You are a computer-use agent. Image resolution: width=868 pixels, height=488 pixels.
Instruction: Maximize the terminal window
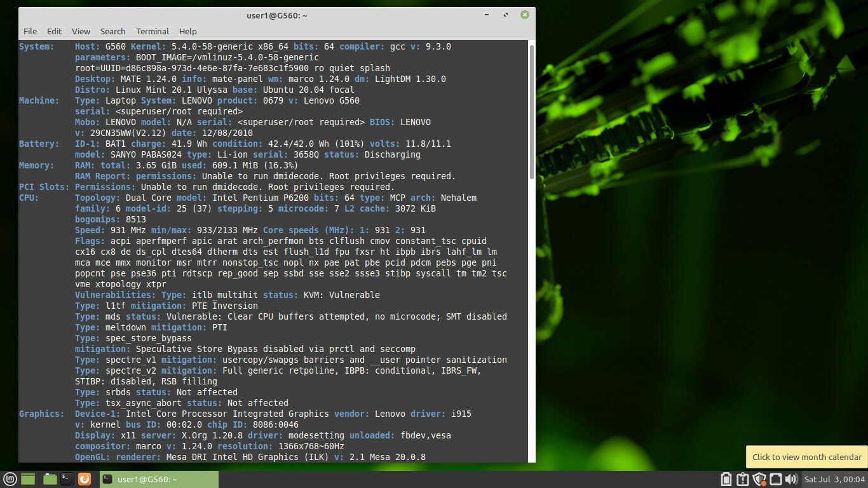click(506, 15)
